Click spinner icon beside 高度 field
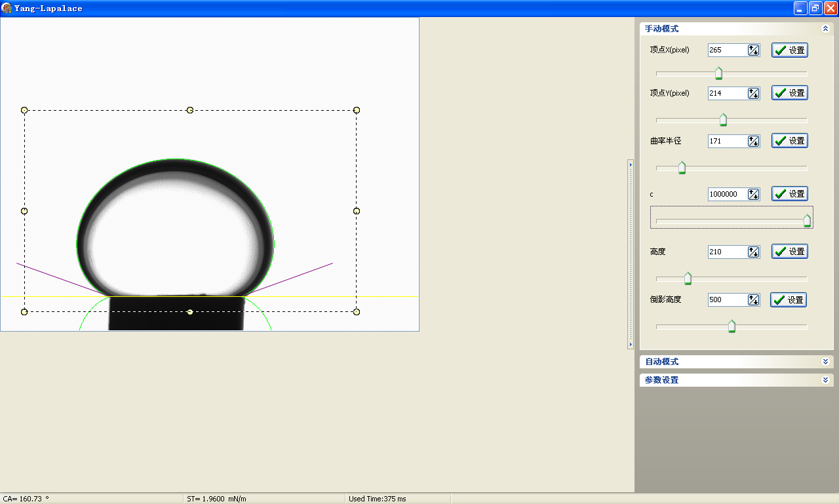This screenshot has width=839, height=504. (753, 252)
